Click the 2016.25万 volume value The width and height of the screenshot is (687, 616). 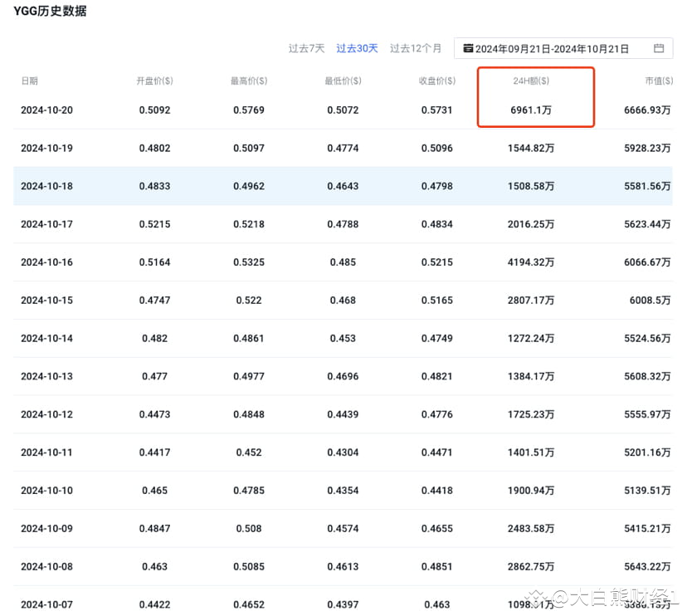coord(531,224)
